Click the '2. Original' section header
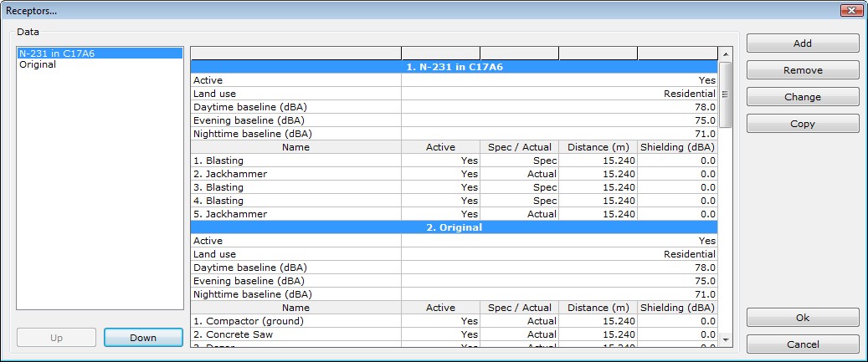Image resolution: width=868 pixels, height=362 pixels. click(x=454, y=227)
